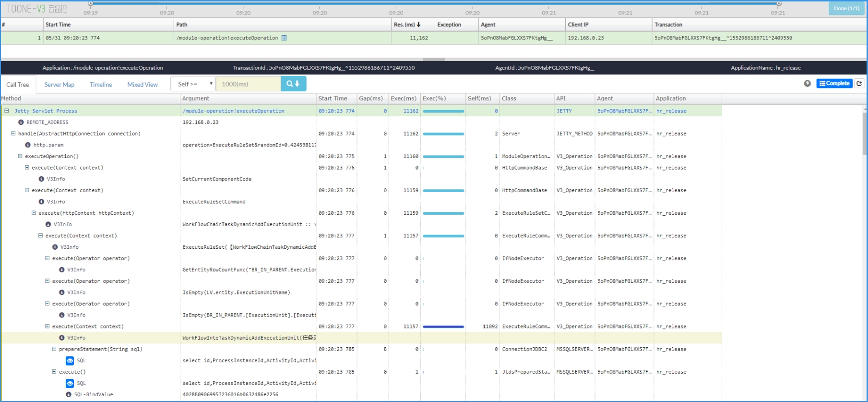Viewport: 868px width, 402px height.
Task: View SQL eye icon under prepareStatement
Action: (x=70, y=361)
